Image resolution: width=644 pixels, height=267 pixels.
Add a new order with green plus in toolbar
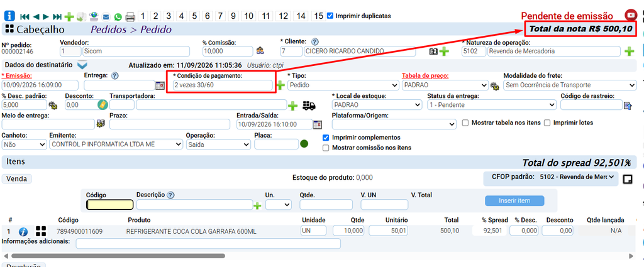pyautogui.click(x=69, y=17)
